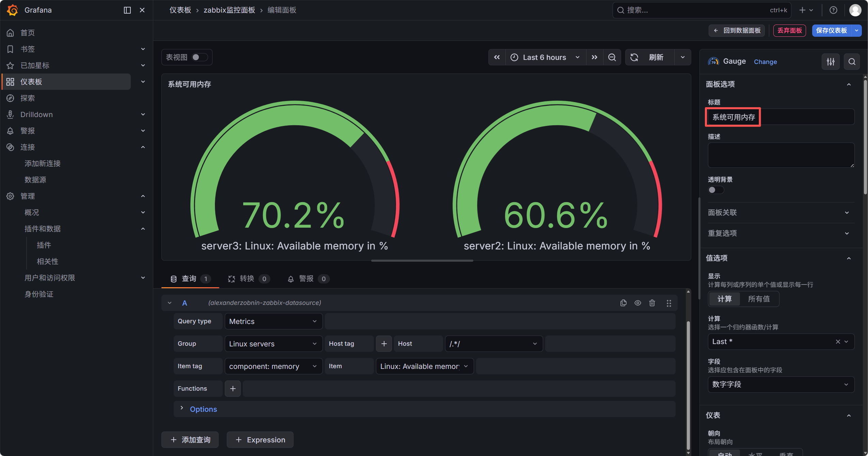This screenshot has width=868, height=456.
Task: Open the 首页 home item
Action: point(28,33)
